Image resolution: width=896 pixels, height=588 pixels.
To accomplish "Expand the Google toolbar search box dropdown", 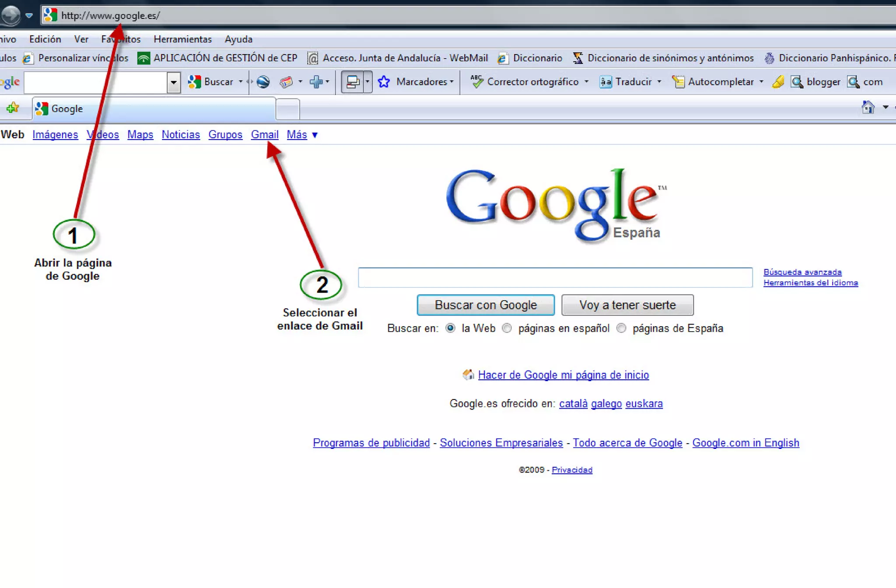I will (x=174, y=82).
